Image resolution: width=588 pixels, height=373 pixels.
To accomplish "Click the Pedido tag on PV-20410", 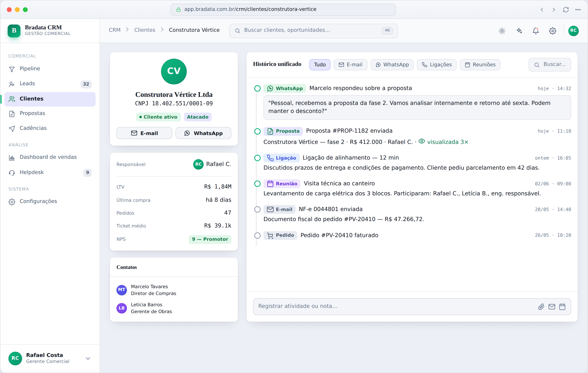I will [x=280, y=235].
